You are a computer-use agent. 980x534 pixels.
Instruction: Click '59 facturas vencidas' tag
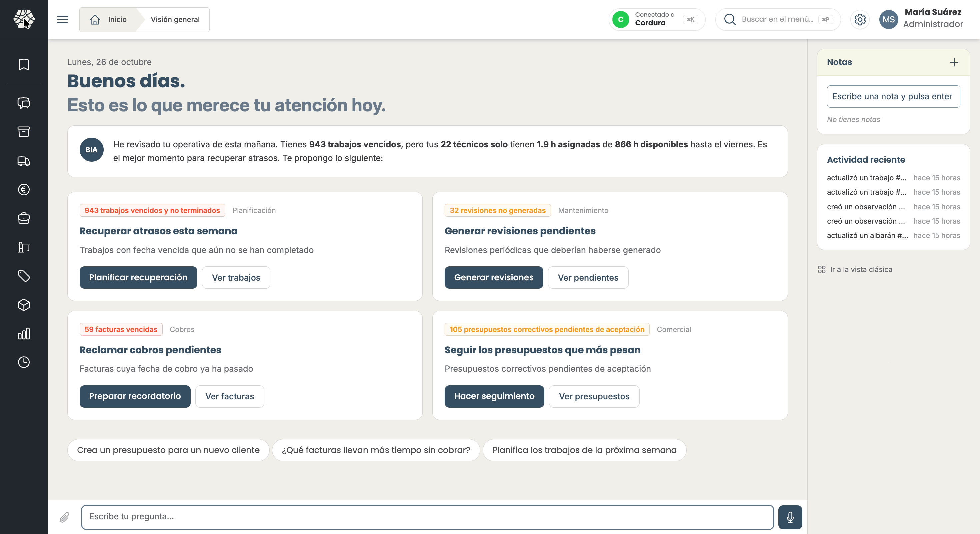pos(121,329)
